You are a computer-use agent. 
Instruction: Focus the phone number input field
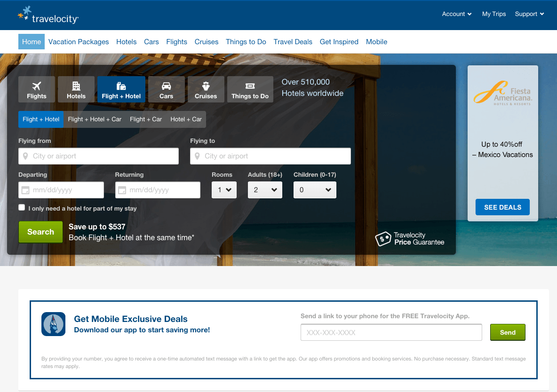click(391, 332)
